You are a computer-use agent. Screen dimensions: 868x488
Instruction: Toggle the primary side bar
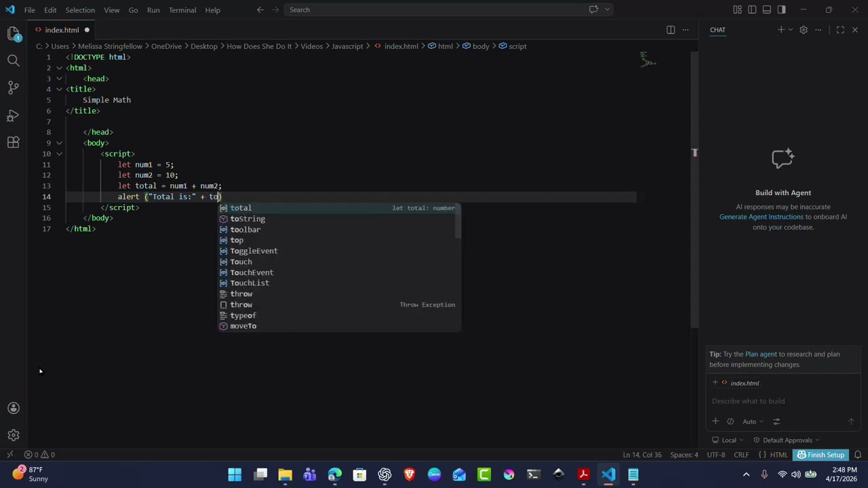coord(752,9)
